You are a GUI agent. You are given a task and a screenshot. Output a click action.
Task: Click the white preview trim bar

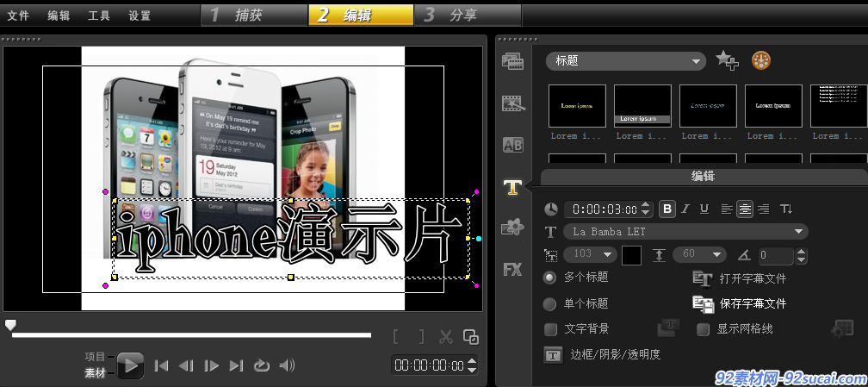click(191, 335)
